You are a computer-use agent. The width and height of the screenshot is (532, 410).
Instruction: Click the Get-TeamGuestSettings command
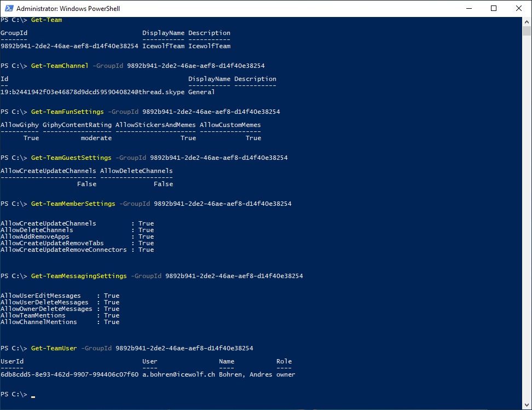coord(71,158)
